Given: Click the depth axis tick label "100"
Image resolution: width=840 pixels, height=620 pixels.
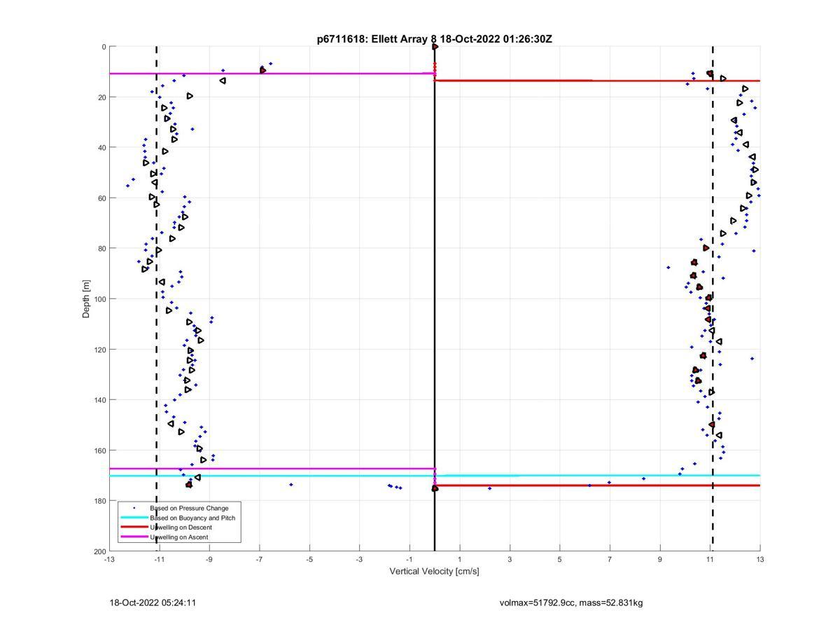Looking at the screenshot, I should click(x=99, y=299).
